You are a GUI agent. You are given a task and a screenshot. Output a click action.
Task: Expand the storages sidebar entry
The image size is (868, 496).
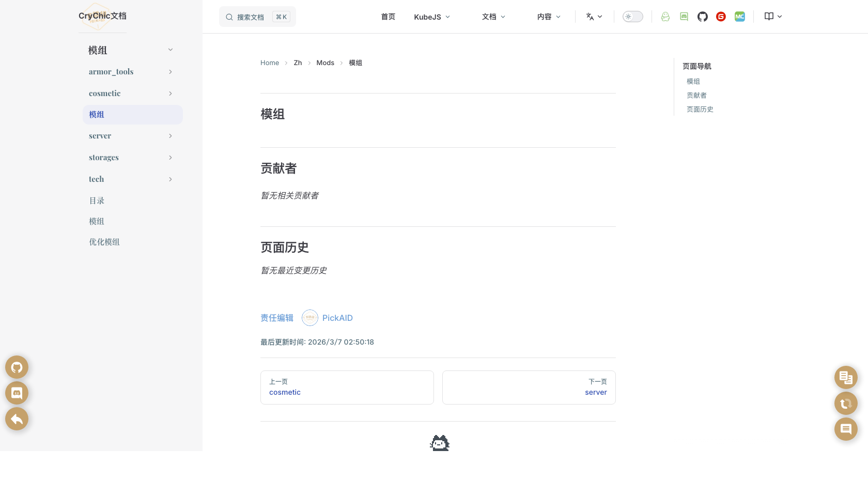[171, 158]
